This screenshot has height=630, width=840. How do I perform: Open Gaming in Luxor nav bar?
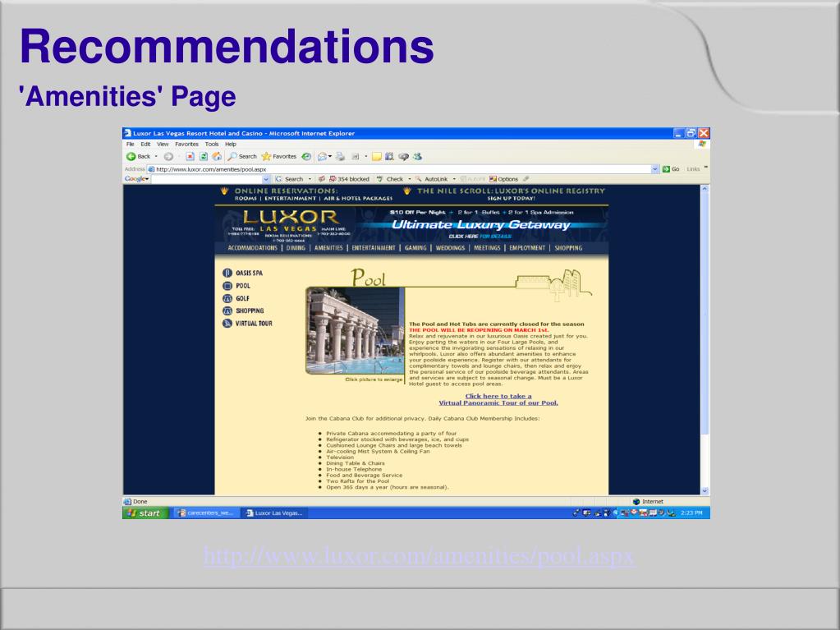[415, 248]
